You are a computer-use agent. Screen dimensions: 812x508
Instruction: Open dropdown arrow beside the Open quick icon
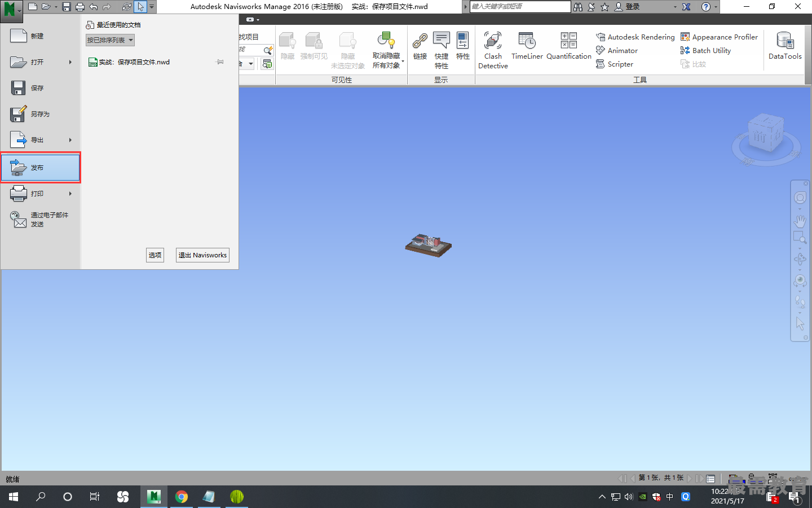55,7
